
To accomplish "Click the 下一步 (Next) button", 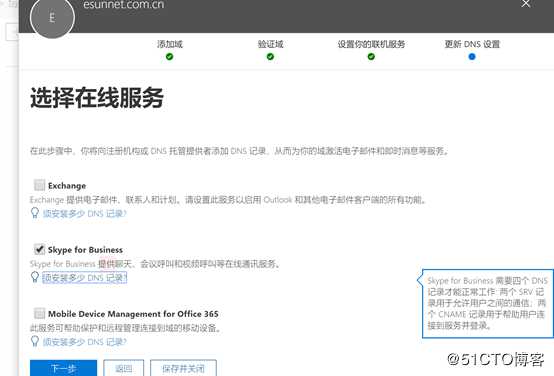I will pos(63,368).
